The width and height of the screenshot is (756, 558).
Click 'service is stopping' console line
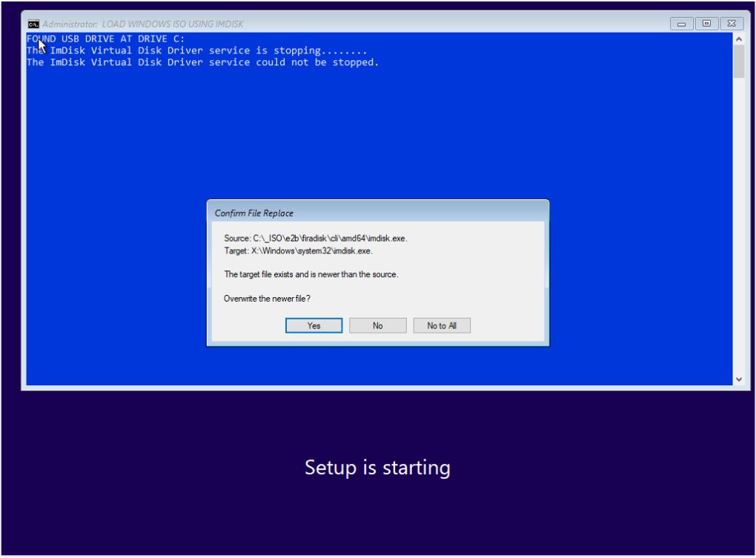coord(196,50)
